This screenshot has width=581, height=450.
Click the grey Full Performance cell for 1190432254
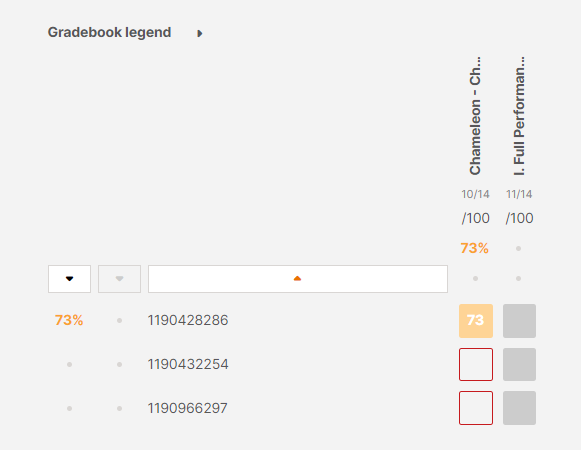coord(519,364)
